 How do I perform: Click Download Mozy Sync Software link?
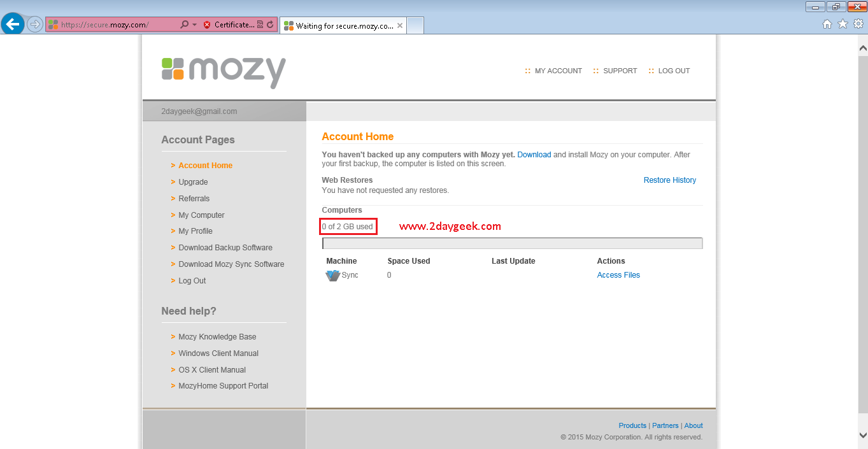(x=231, y=264)
